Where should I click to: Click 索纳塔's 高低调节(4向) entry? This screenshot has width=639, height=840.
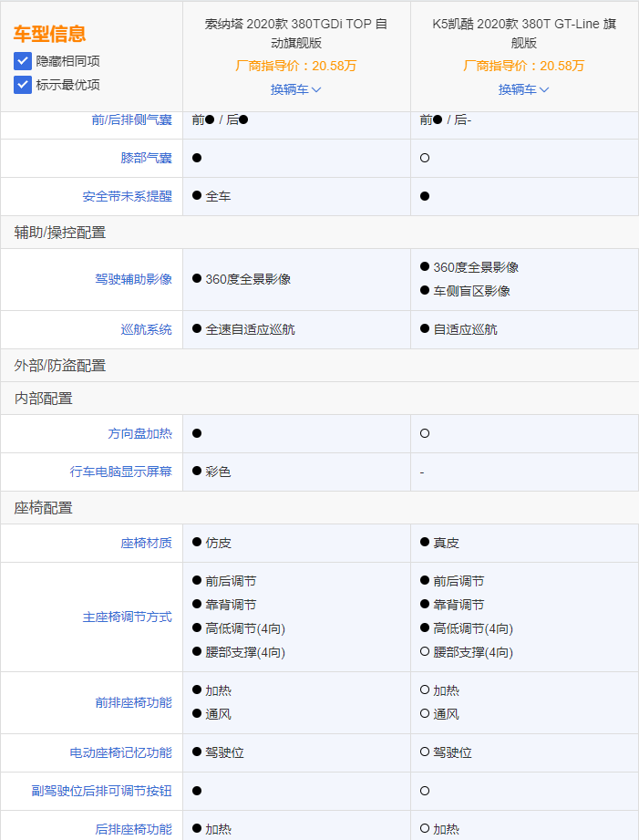tap(239, 628)
